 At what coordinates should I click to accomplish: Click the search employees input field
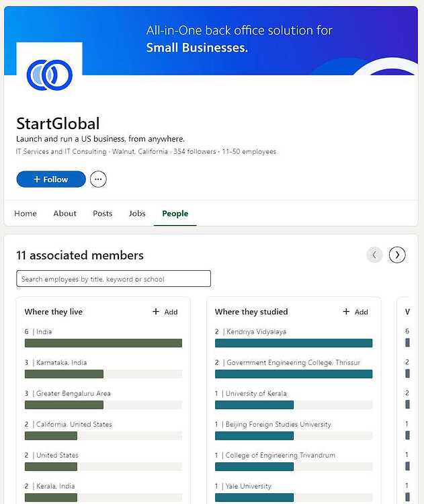coord(114,279)
